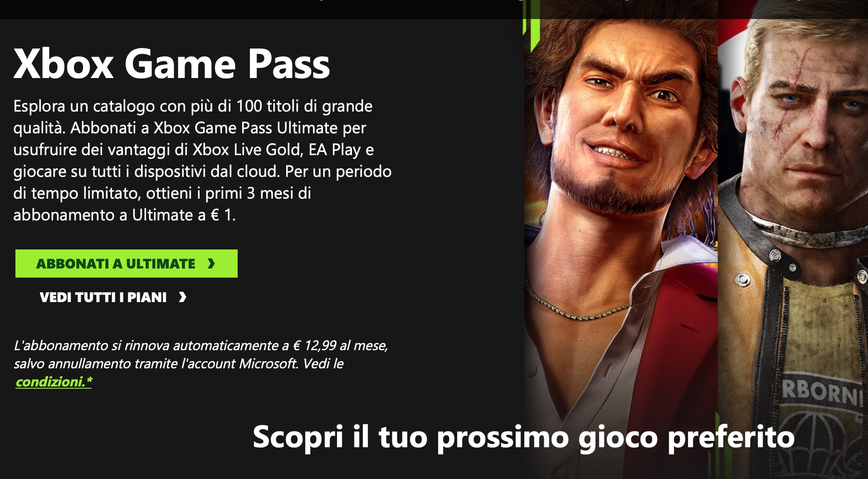Click the € 12,99 al mese price text

click(340, 346)
